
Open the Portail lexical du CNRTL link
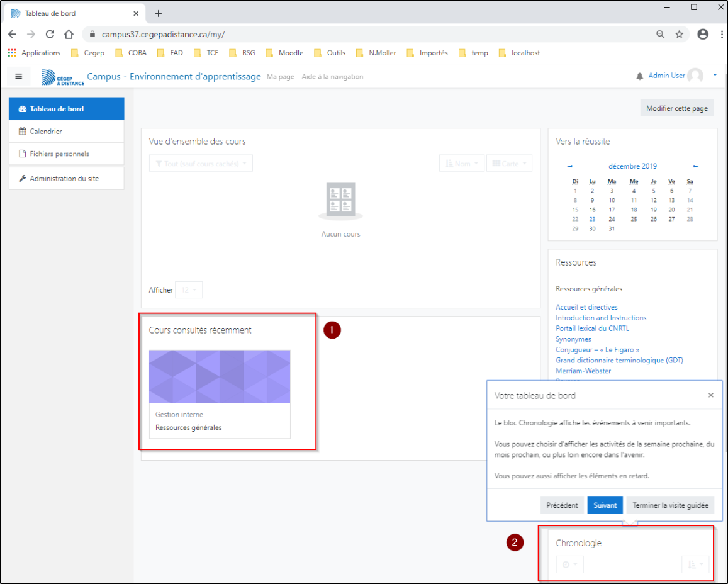592,328
